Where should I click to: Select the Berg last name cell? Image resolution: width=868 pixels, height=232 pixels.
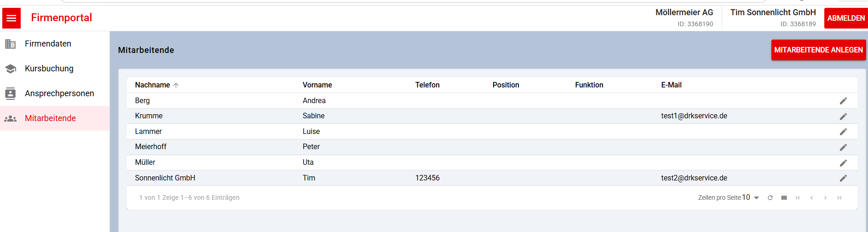pyautogui.click(x=142, y=101)
